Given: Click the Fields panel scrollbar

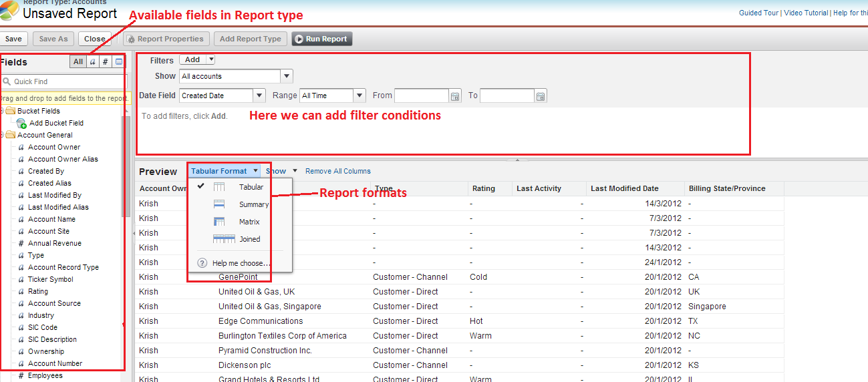Looking at the screenshot, I should pyautogui.click(x=126, y=167).
